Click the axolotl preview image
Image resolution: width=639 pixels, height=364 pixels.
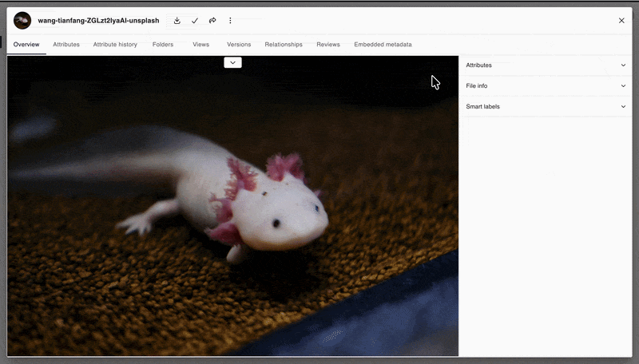(232, 206)
